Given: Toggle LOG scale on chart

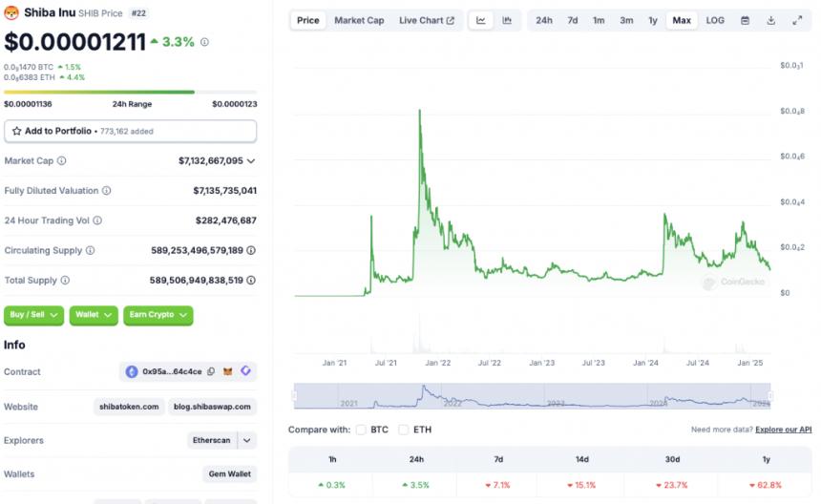Looking at the screenshot, I should [x=715, y=20].
